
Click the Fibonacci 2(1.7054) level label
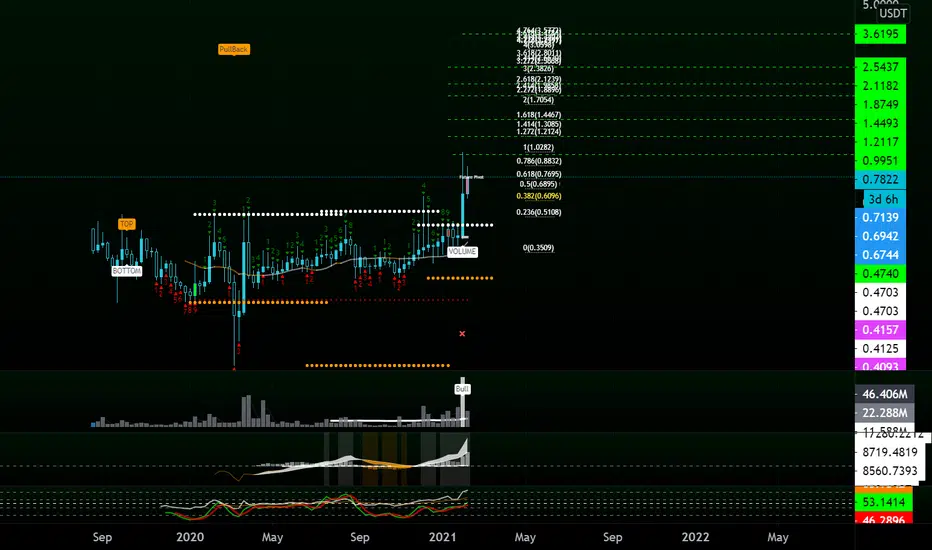coord(539,100)
